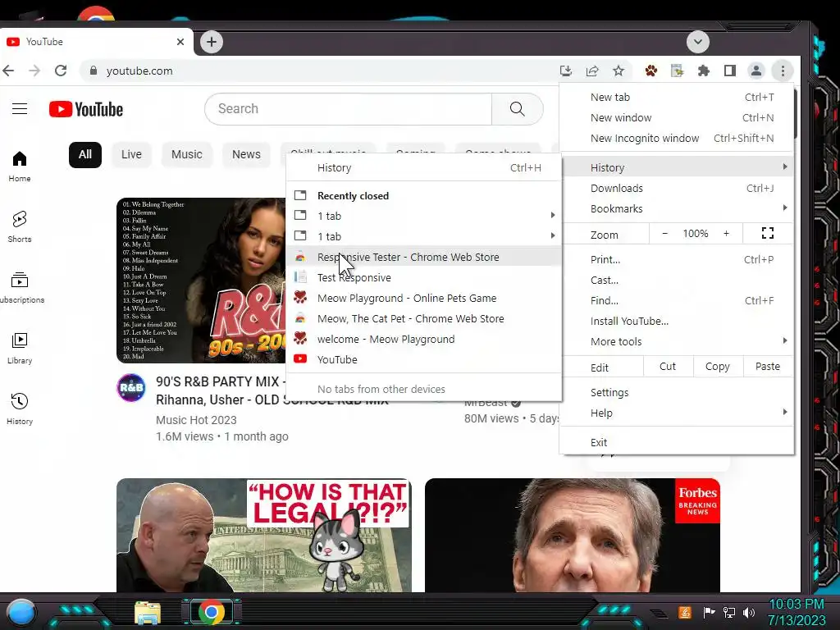Click the R&B channel avatar
Screen dimensions: 840x630
point(131,387)
